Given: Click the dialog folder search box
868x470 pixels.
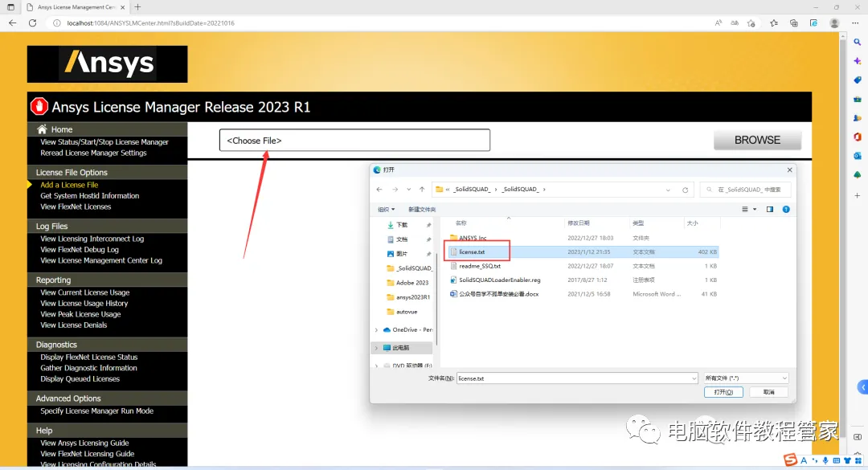Looking at the screenshot, I should [x=746, y=190].
